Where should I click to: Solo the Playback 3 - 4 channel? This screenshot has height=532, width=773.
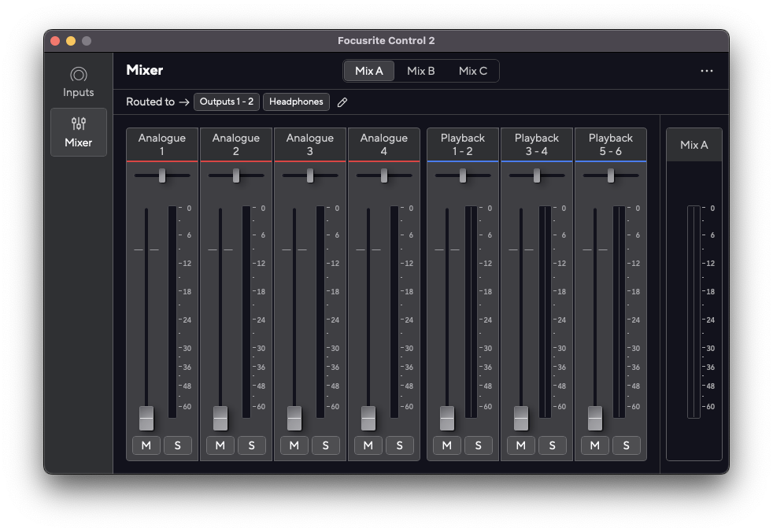(553, 445)
